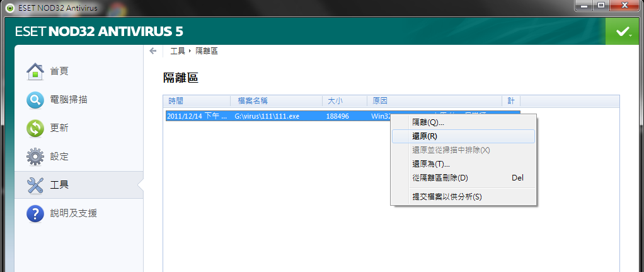Click the back arrow beside breadcrumb
644x272 pixels.
pyautogui.click(x=153, y=51)
